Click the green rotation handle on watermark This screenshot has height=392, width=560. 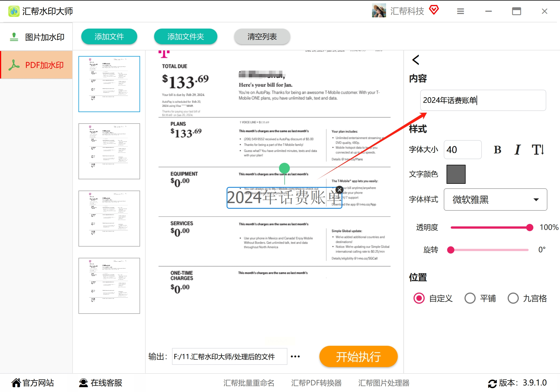coord(284,168)
